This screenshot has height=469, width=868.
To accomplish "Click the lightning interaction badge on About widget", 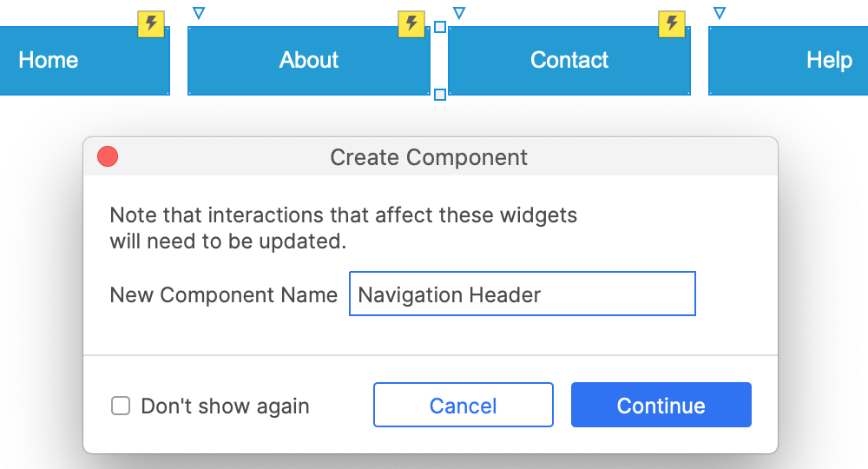I will pyautogui.click(x=411, y=24).
